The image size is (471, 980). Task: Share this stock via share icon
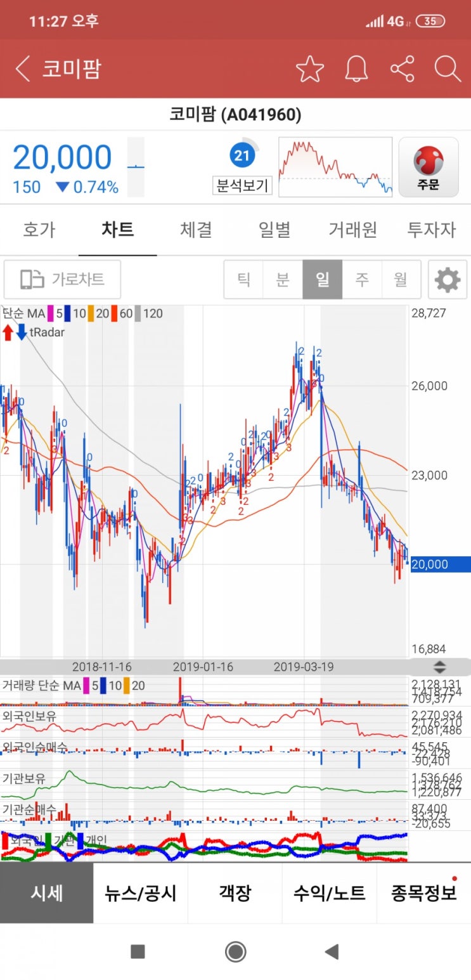click(402, 69)
